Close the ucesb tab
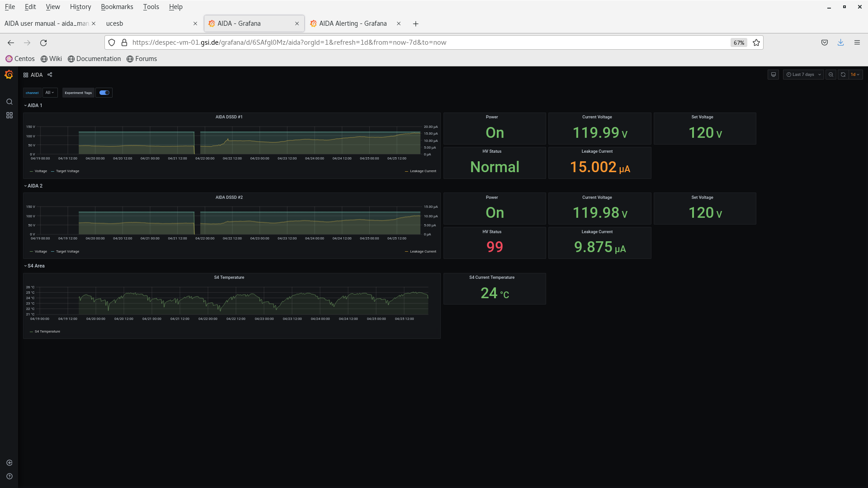Screen dimensions: 868x488 tap(195, 23)
